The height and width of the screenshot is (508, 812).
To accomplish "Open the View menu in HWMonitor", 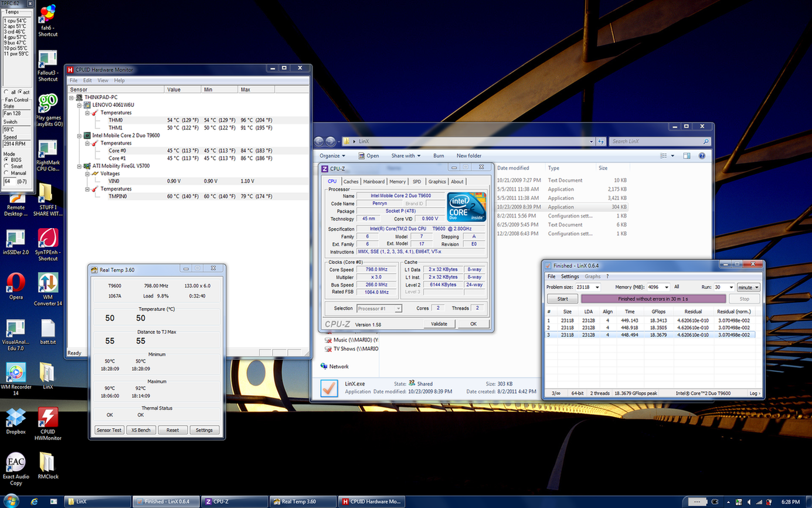I will pos(103,80).
